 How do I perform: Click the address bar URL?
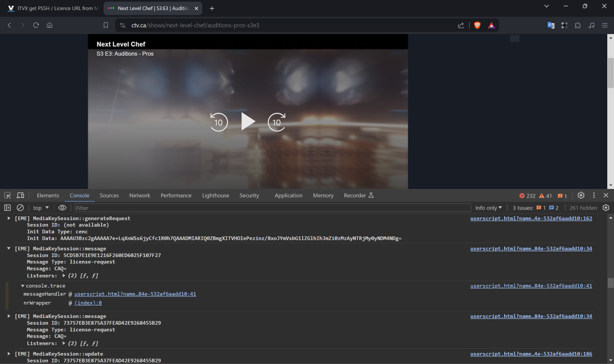195,25
